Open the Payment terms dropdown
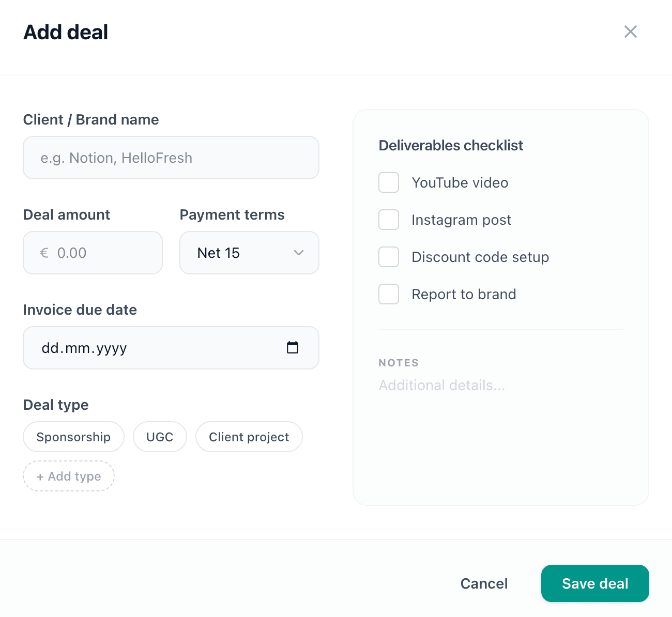672x617 pixels. [x=249, y=253]
